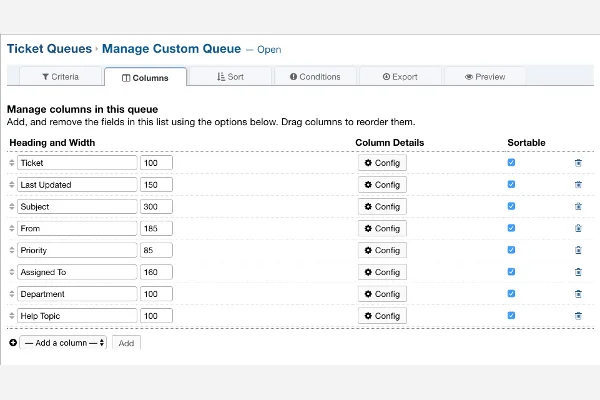The image size is (600, 400).
Task: Delete the Help Topic column via trash icon
Action: 578,316
